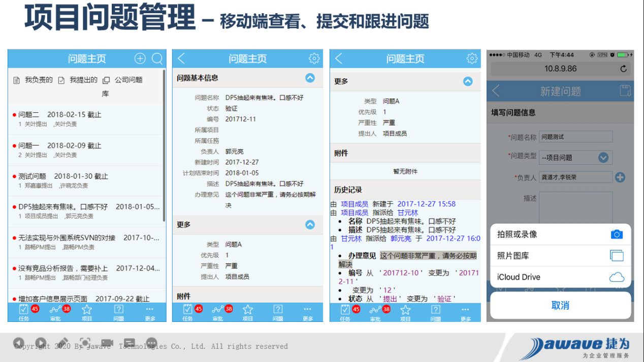
Task: Collapse the 问题基本信息 section
Action: (x=310, y=78)
